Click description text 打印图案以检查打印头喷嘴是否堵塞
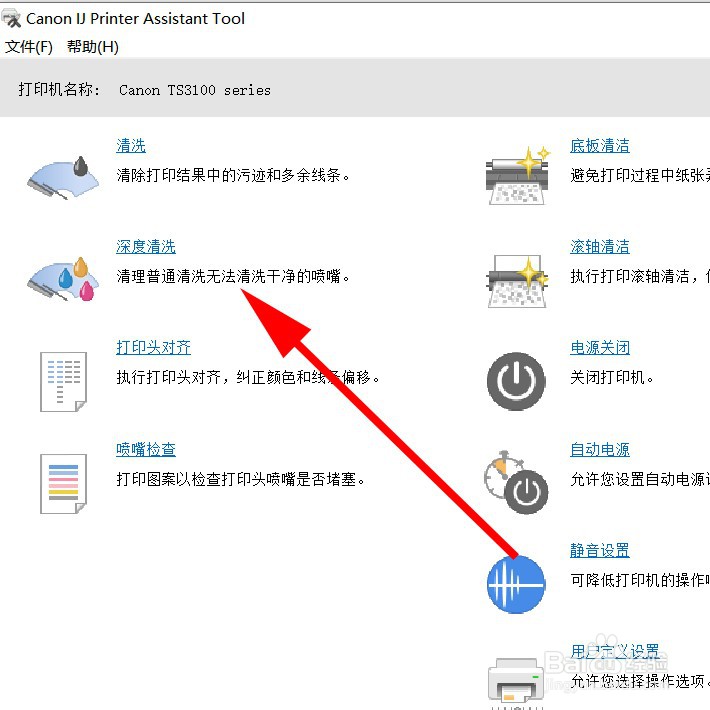 (x=241, y=479)
